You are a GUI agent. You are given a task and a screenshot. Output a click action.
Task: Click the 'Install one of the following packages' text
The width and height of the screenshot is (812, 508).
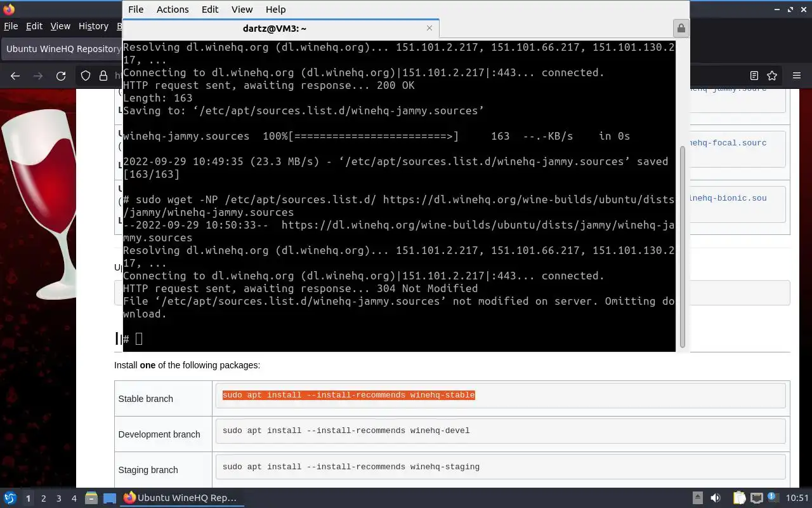click(187, 365)
